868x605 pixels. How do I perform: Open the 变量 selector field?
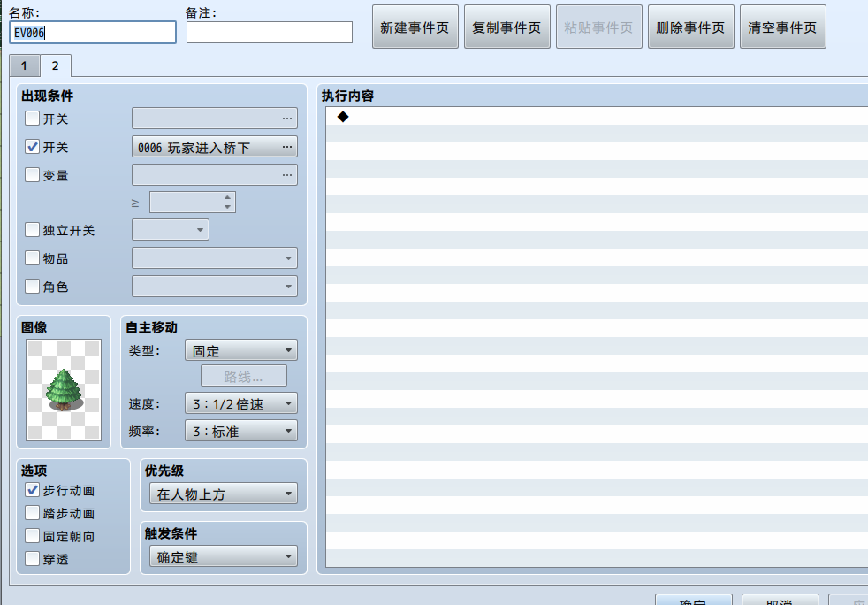pyautogui.click(x=215, y=175)
